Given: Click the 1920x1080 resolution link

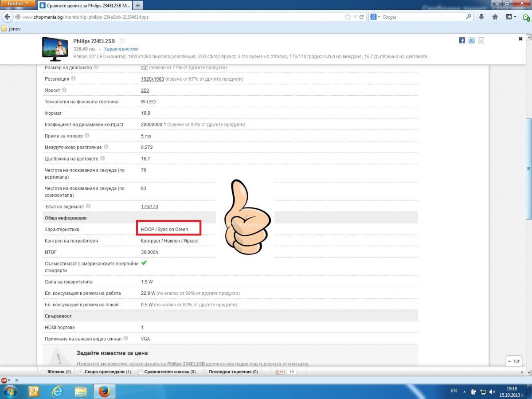Looking at the screenshot, I should coord(153,79).
